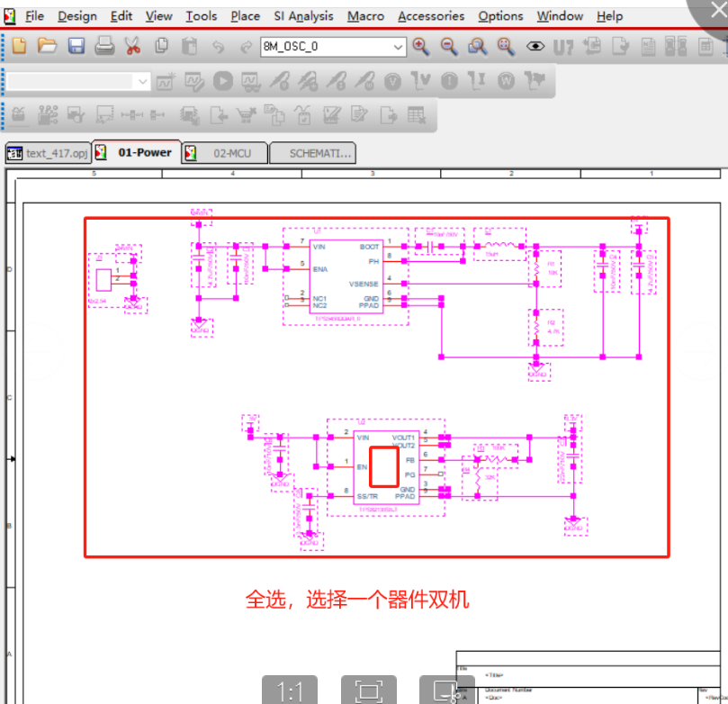
Task: Cut selection with scissors icon
Action: (x=133, y=46)
